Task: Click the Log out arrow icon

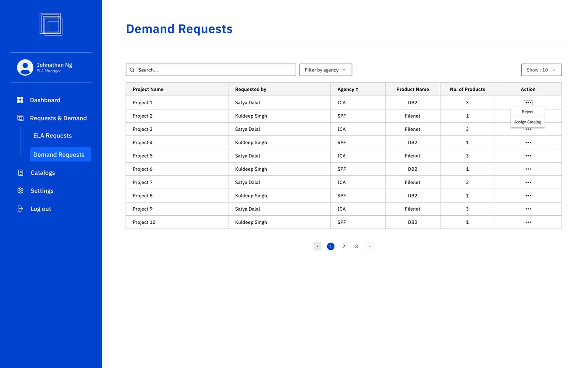Action: (20, 209)
